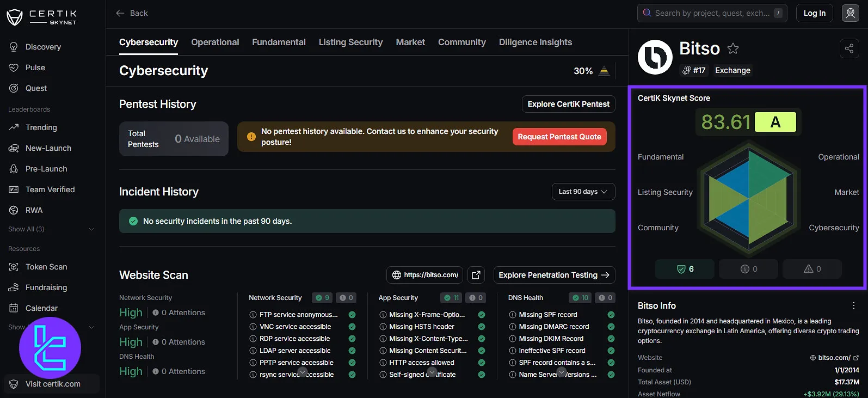Screen dimensions: 868x398
Task: Click the info badge showing 0
Action: [748, 269]
